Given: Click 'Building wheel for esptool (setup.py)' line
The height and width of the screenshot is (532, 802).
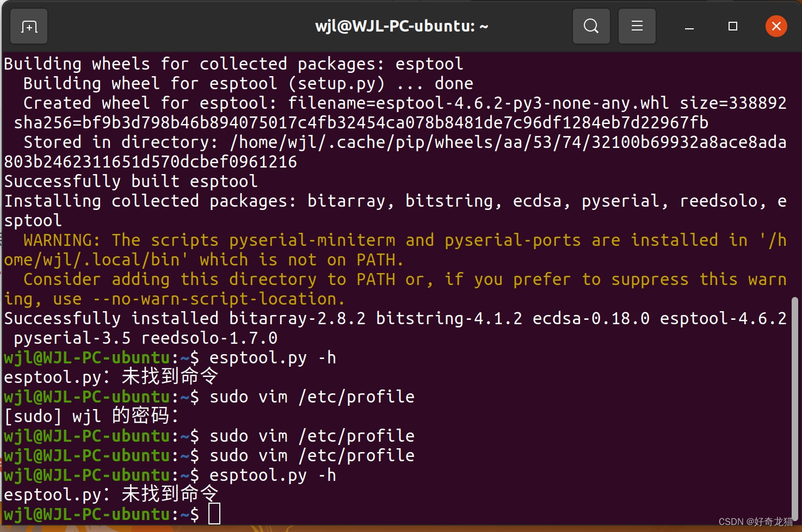Looking at the screenshot, I should 249,83.
